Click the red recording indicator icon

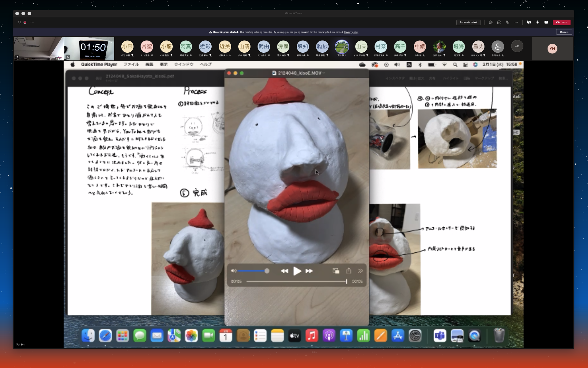25,22
